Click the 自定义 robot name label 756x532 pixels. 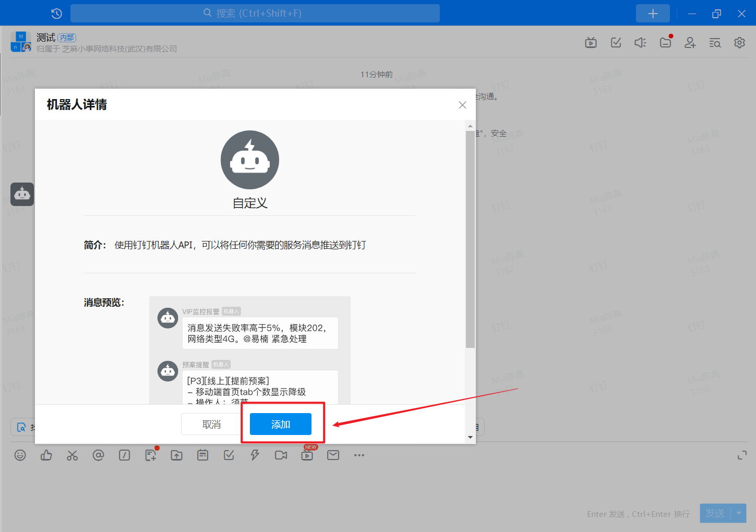250,203
